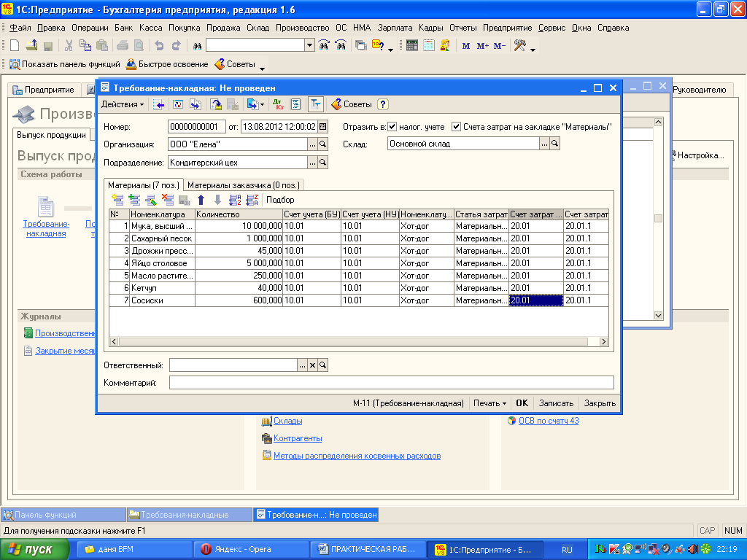Click ellipsis select button for Ответственный
This screenshot has width=747, height=560.
(x=302, y=365)
